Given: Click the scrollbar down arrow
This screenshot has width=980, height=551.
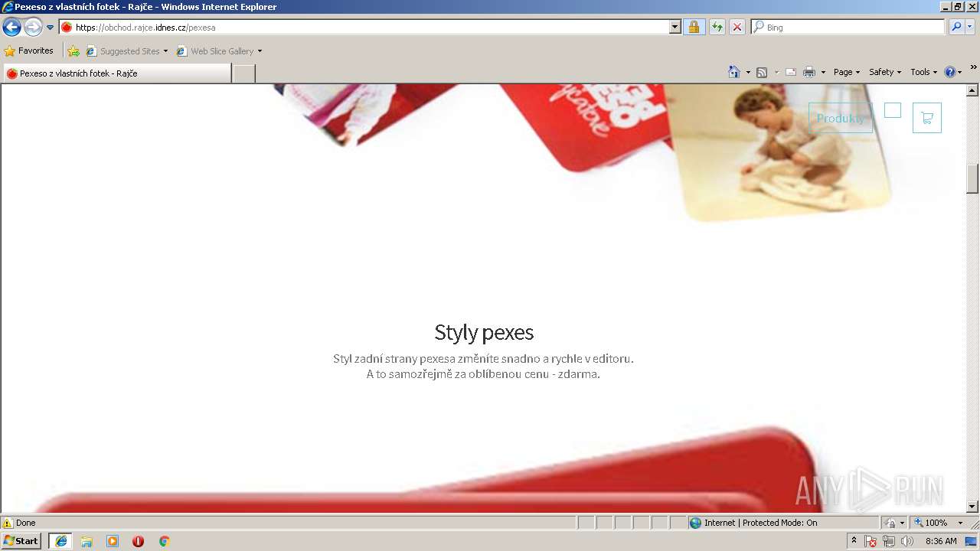Looking at the screenshot, I should (x=972, y=507).
